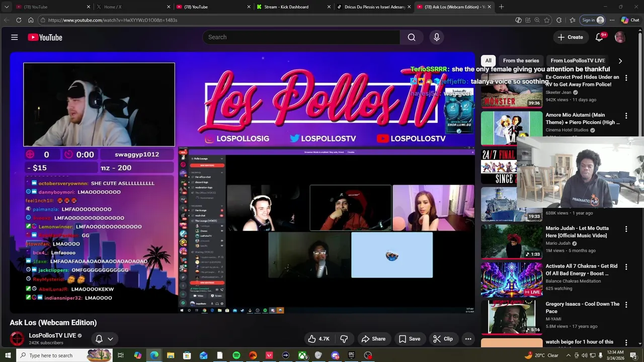
Task: Click the browser address bar URL
Action: (x=113, y=20)
